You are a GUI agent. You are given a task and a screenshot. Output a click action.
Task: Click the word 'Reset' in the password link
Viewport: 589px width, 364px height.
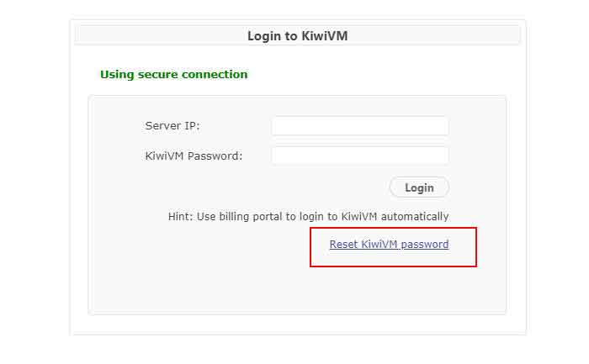(343, 245)
